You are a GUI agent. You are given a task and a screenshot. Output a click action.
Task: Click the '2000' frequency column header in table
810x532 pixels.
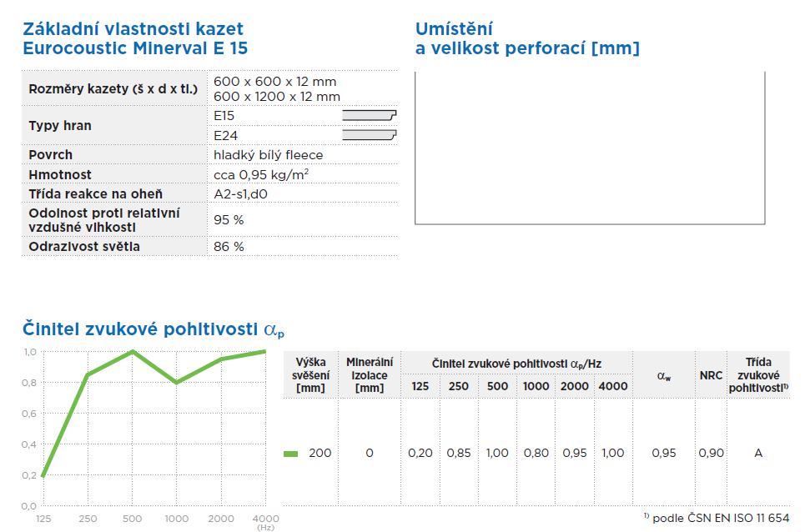point(575,386)
